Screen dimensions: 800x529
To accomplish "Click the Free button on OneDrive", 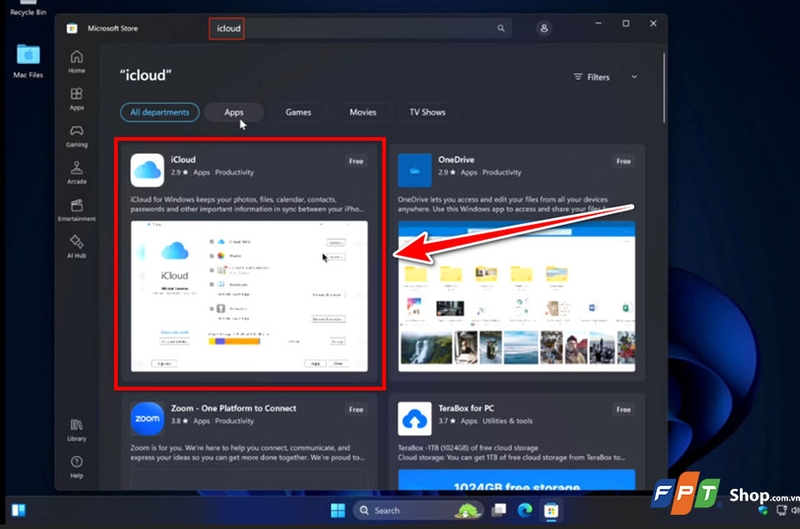I will pos(623,161).
